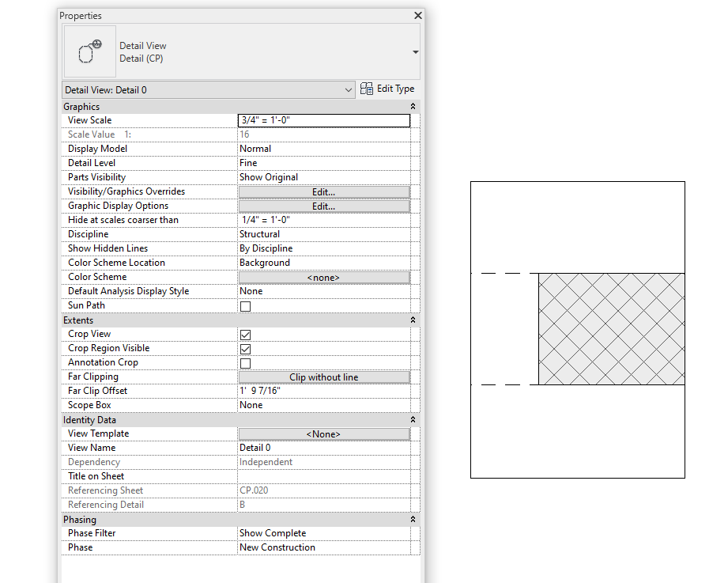Collapse the Phasing section
Viewport: 728px width, 583px height.
tap(412, 519)
